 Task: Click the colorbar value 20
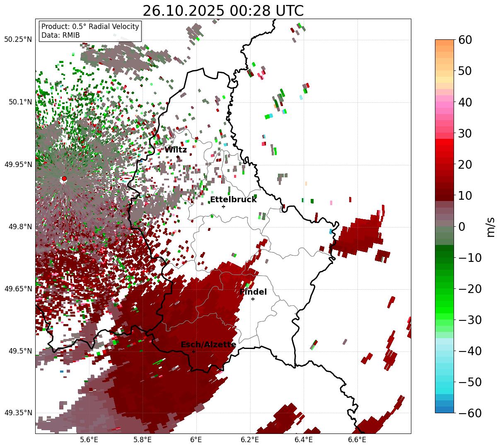pyautogui.click(x=465, y=165)
